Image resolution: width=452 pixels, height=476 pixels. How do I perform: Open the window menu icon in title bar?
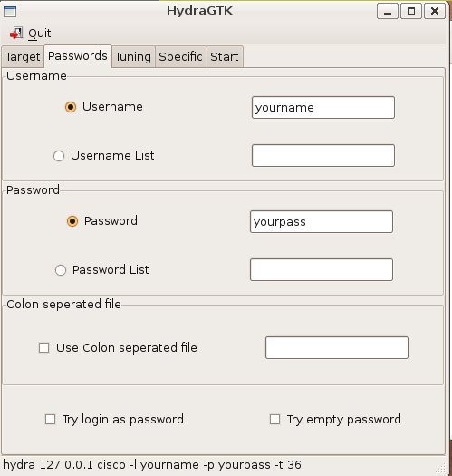coord(10,12)
